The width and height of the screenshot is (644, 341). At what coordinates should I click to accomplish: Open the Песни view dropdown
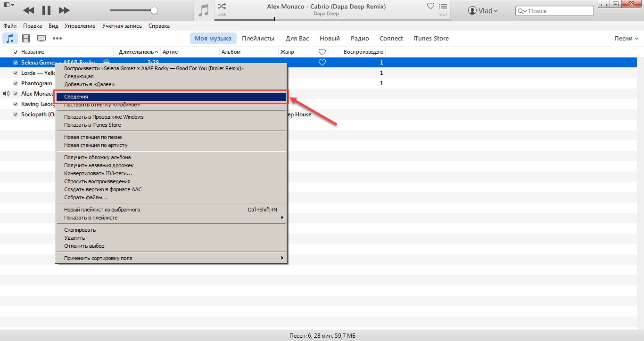click(x=626, y=39)
